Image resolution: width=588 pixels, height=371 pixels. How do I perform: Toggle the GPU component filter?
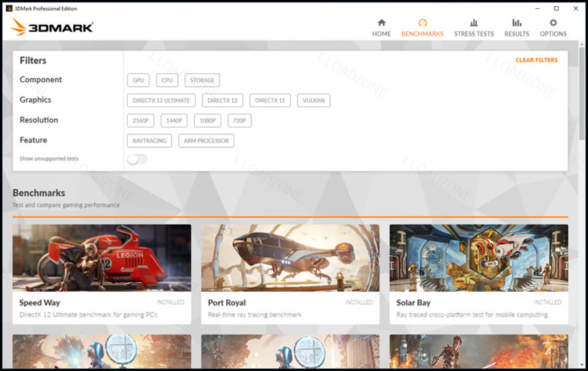pyautogui.click(x=138, y=80)
